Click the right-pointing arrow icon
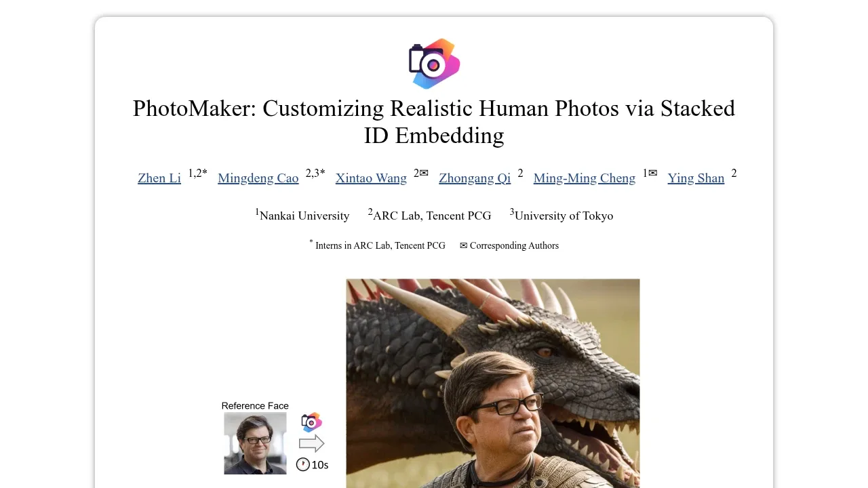This screenshot has width=868, height=488. [311, 444]
